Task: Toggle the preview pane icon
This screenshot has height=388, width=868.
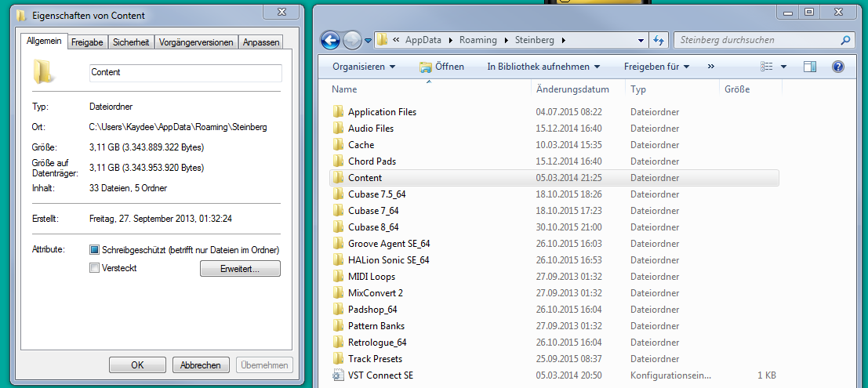Action: coord(810,67)
